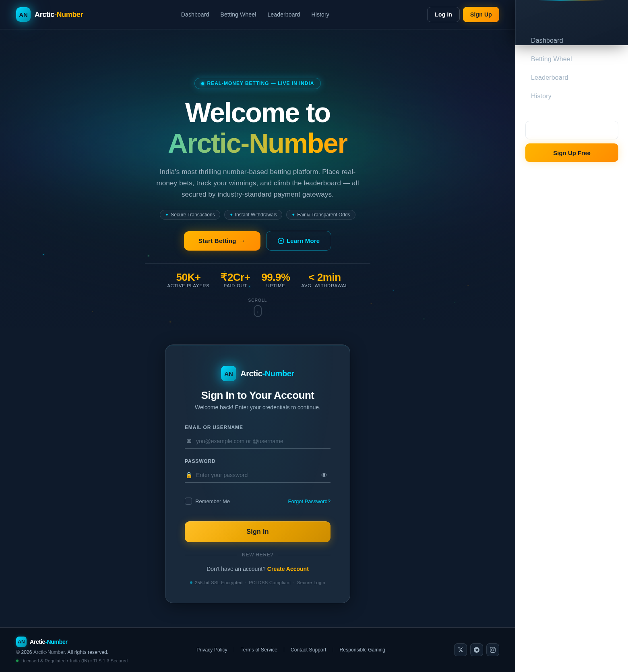Open Betting Wheel in top navigation
Image resolution: width=628 pixels, height=672 pixels.
(x=238, y=15)
